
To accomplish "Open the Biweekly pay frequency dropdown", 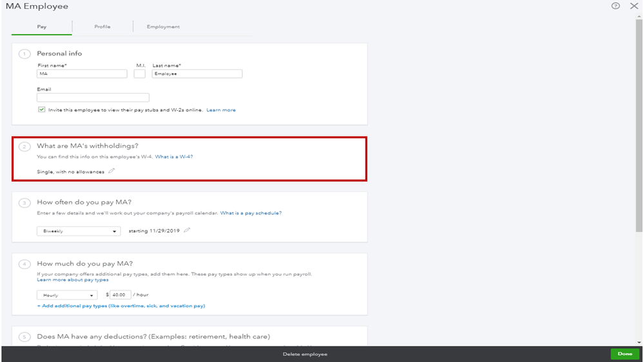I will click(x=79, y=231).
